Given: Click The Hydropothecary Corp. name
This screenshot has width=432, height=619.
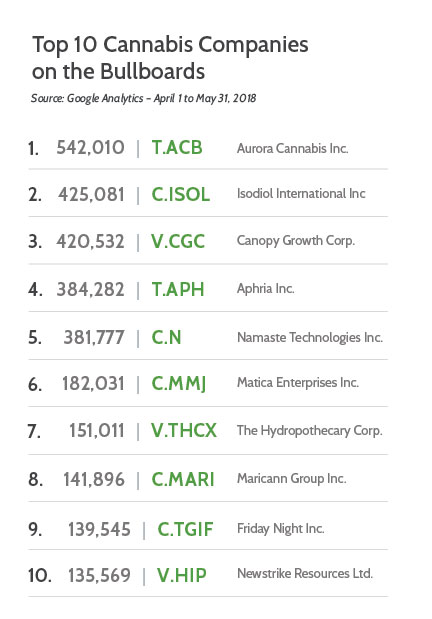Looking at the screenshot, I should tap(310, 431).
